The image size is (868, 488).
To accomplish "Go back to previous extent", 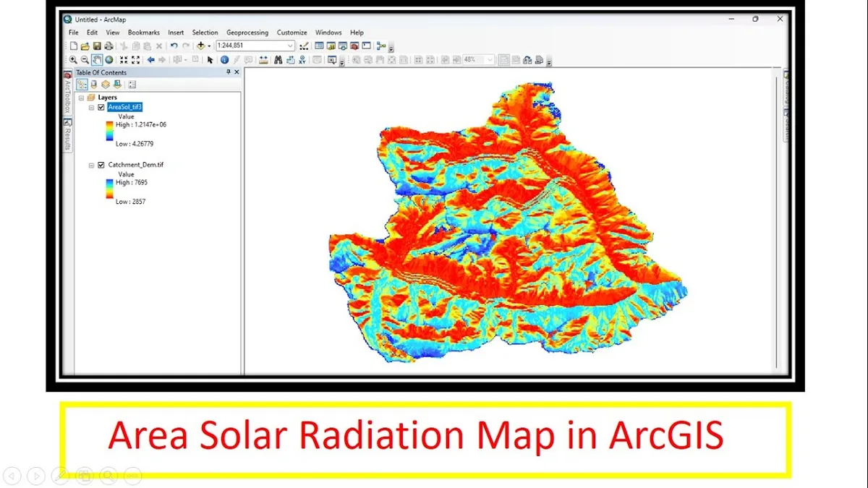I will [151, 59].
